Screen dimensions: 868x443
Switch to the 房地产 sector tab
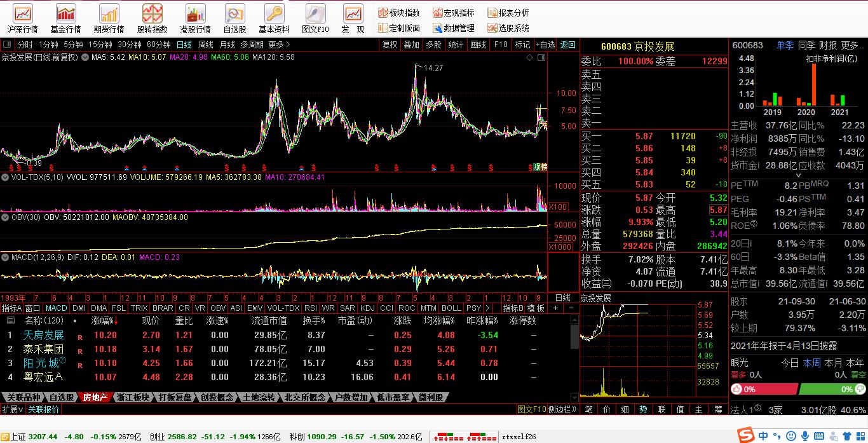[x=94, y=397]
